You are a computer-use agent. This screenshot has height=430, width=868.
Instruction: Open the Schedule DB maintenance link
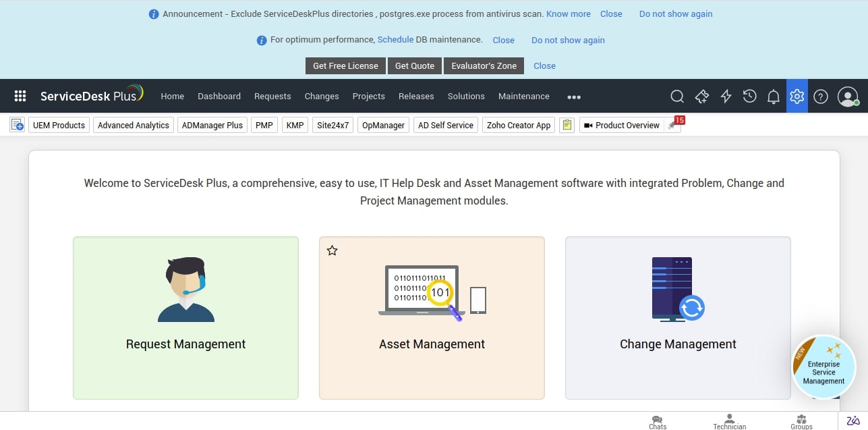395,39
